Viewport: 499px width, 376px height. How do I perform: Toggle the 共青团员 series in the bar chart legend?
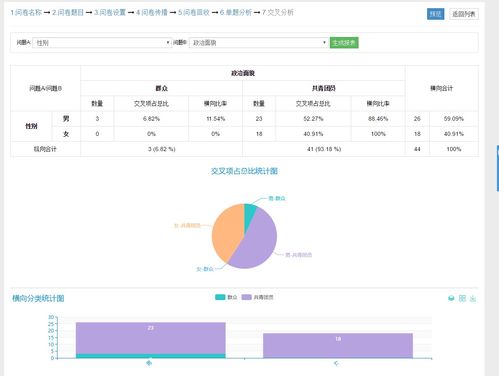[257, 297]
